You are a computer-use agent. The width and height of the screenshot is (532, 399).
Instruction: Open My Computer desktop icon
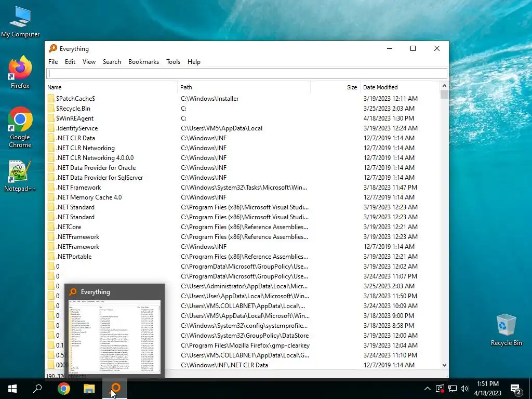click(20, 21)
